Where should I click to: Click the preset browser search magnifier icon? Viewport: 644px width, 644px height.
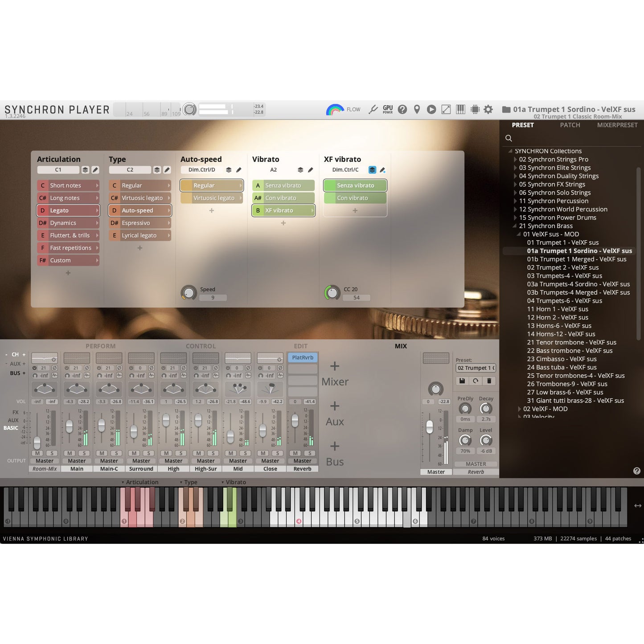509,139
